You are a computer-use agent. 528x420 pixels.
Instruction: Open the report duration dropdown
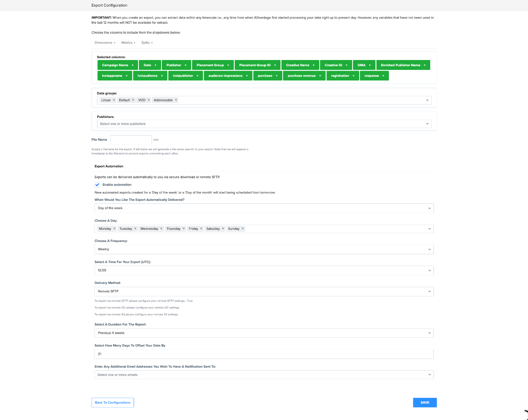click(264, 333)
